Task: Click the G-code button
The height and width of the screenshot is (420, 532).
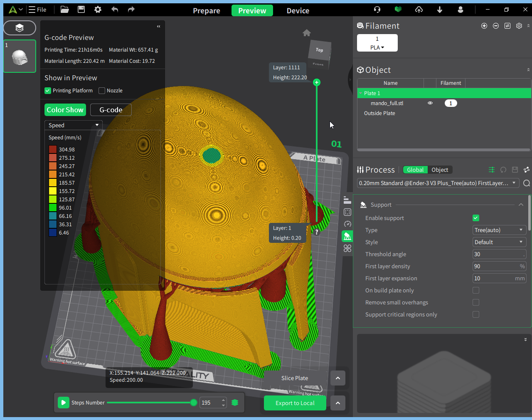Action: [111, 110]
